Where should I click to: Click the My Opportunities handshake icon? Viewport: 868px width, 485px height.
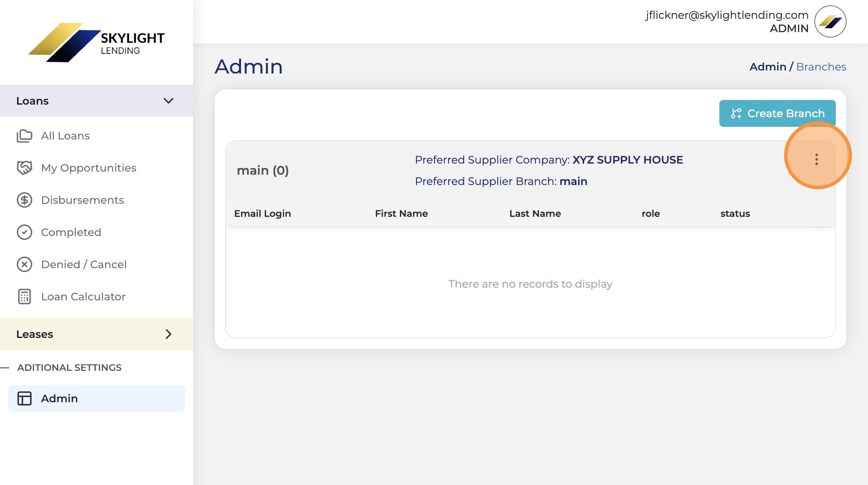(x=25, y=168)
